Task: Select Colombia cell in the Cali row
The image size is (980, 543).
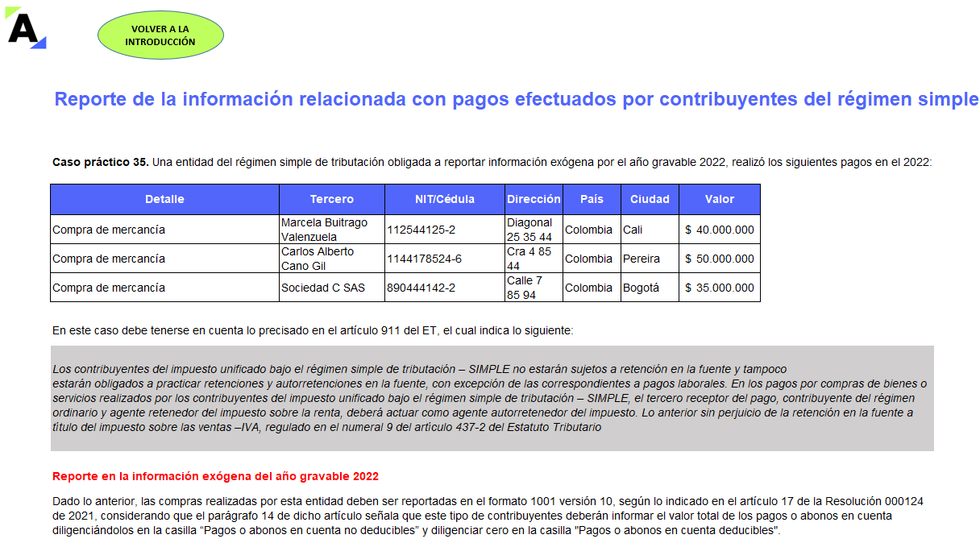Action: (x=592, y=230)
